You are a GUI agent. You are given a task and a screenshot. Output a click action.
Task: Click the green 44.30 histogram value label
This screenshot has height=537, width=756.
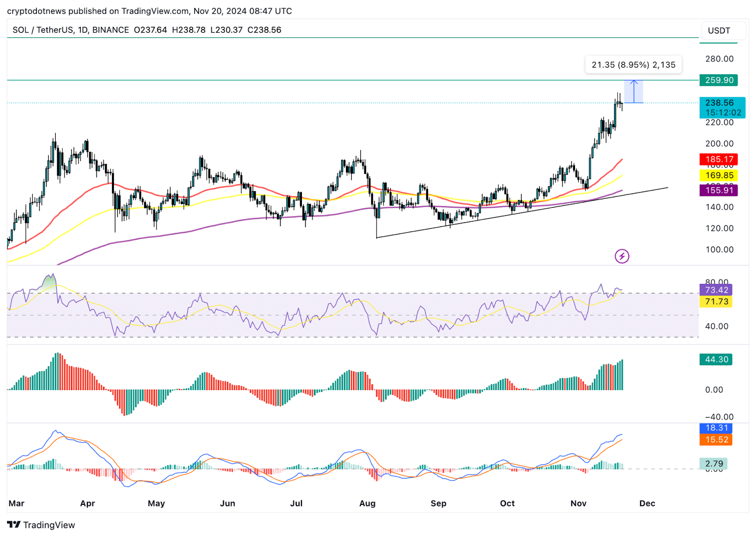pos(716,359)
